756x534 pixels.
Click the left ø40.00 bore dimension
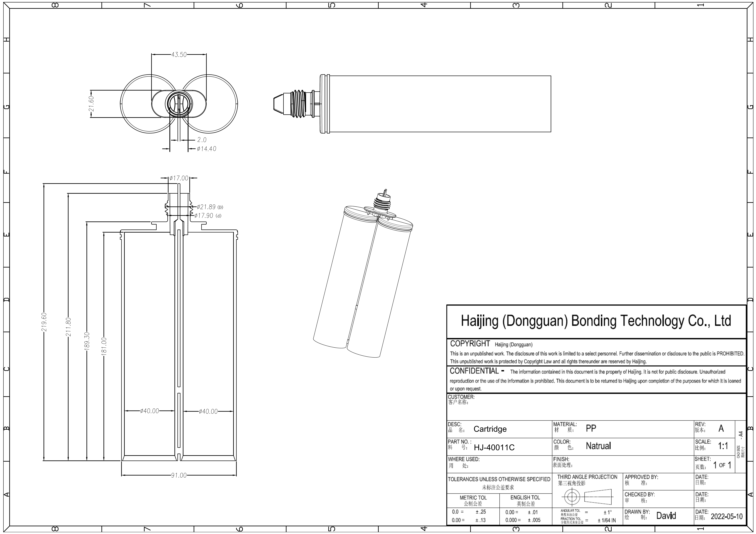149,411
